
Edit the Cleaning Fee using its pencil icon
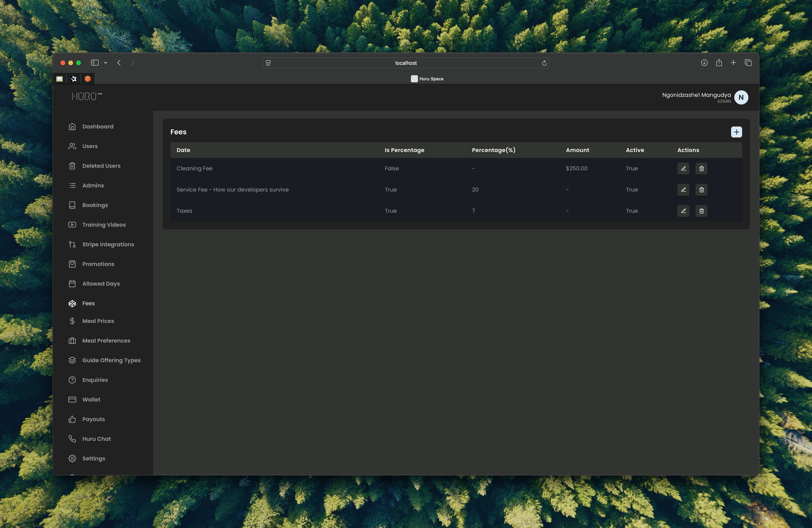pyautogui.click(x=683, y=168)
